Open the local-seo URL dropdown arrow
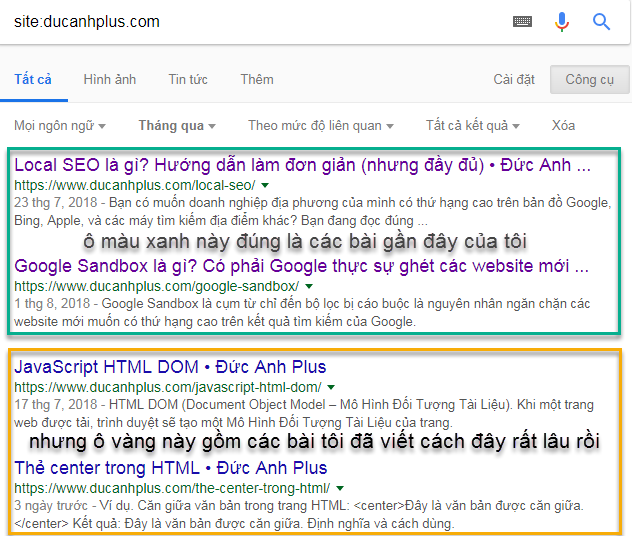This screenshot has height=536, width=632. coord(265,185)
